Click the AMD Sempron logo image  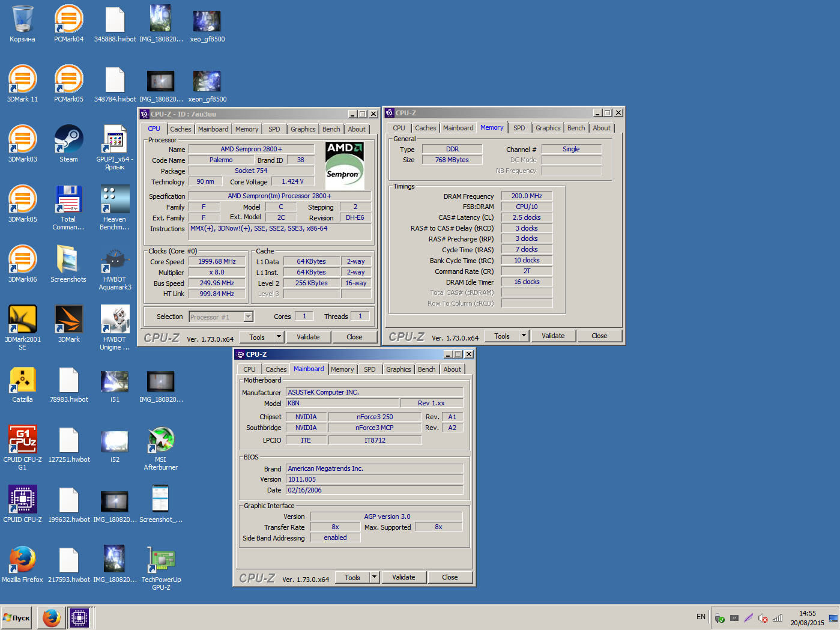[x=345, y=165]
